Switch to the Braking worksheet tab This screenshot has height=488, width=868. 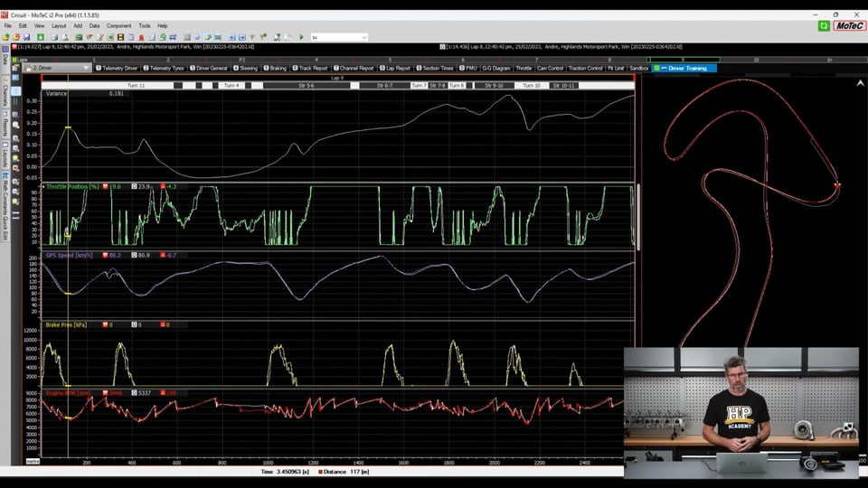pyautogui.click(x=275, y=68)
